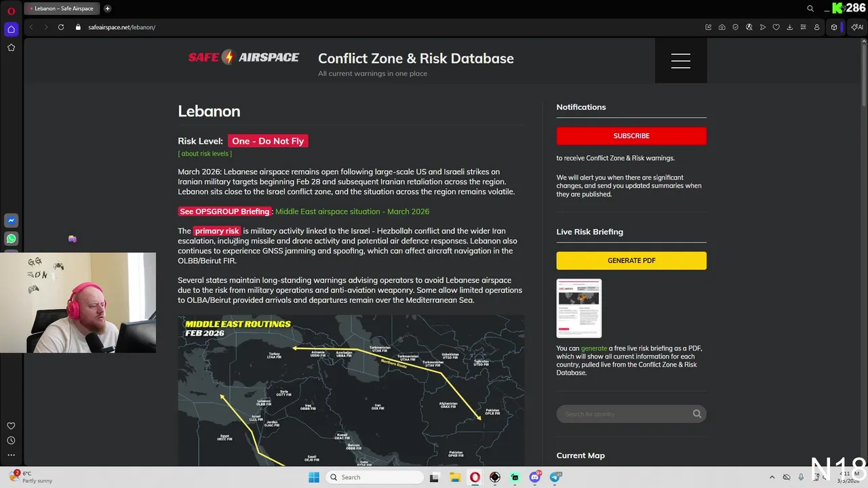Translate page with globe icon
This screenshot has width=868, height=488.
click(x=749, y=27)
